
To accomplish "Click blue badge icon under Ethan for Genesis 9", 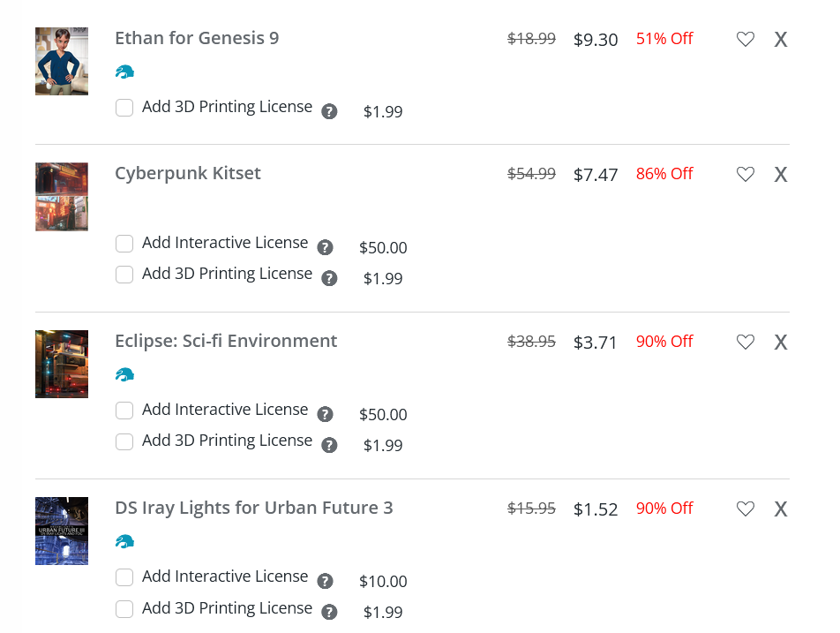I will 124,72.
